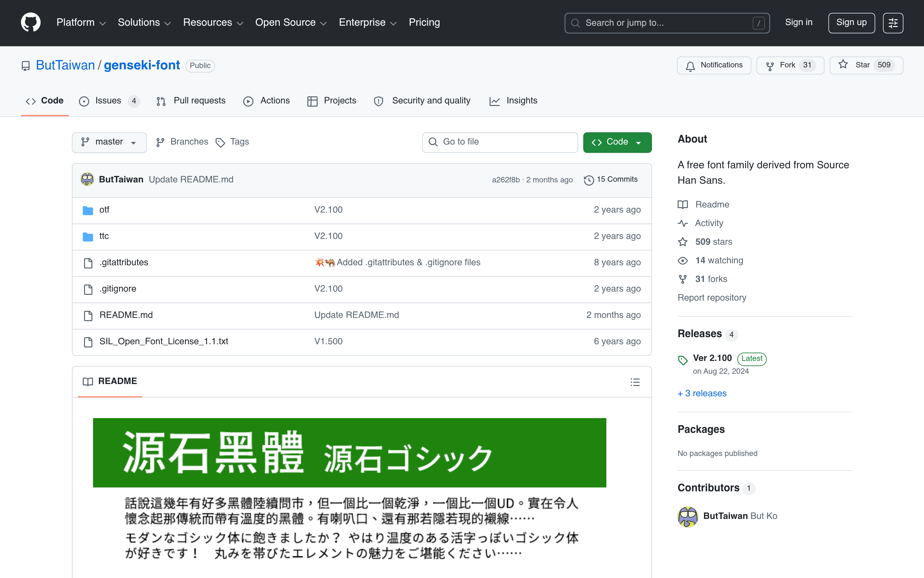Screen dimensions: 924x578
Task: Open the genseki-font repository link
Action: point(142,66)
